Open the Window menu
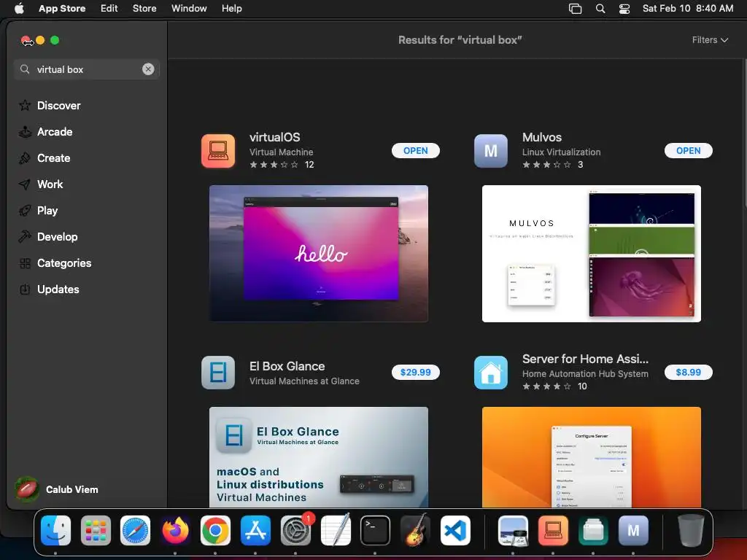 click(189, 8)
